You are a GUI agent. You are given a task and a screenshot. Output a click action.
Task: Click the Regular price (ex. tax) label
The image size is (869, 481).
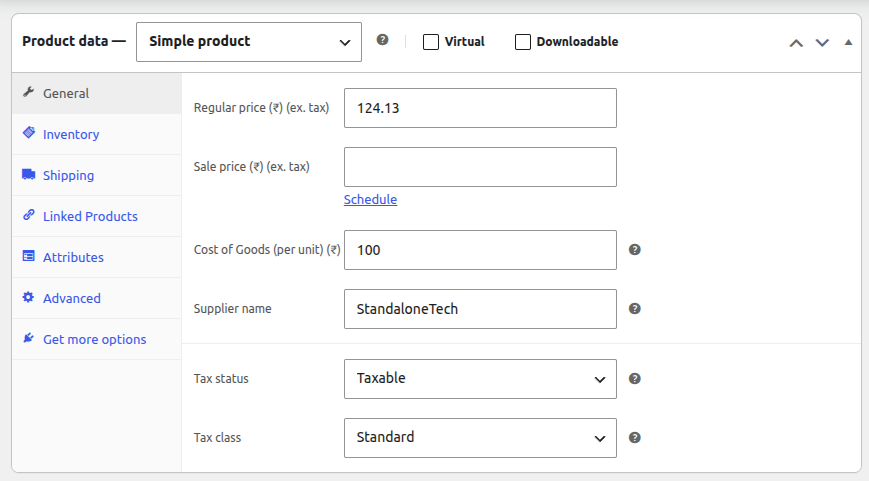261,108
